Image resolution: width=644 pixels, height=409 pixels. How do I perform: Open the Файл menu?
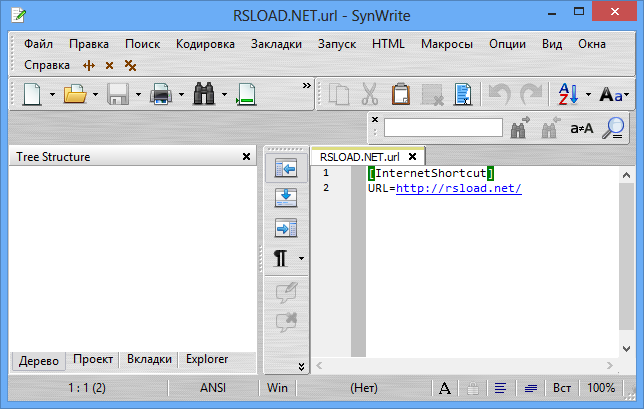[38, 44]
